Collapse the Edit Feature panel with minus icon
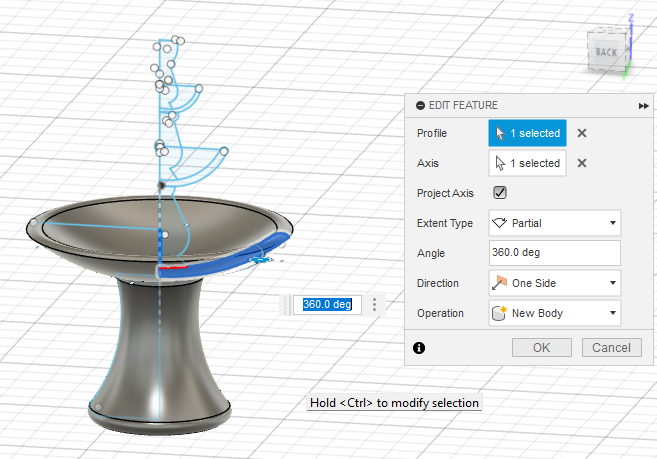 pos(420,106)
